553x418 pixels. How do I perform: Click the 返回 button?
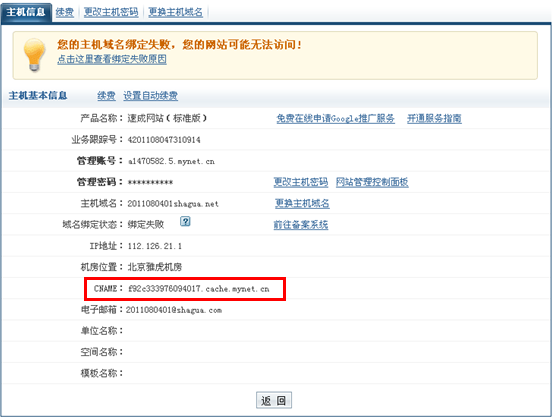274,400
